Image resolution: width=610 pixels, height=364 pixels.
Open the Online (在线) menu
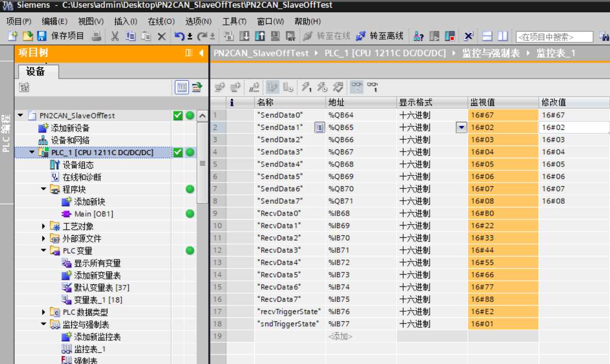point(161,21)
